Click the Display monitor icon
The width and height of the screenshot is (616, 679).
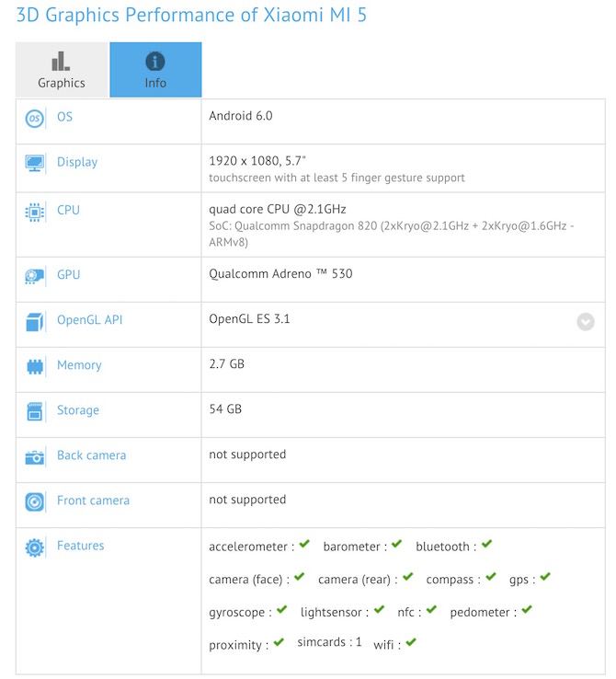(x=35, y=163)
